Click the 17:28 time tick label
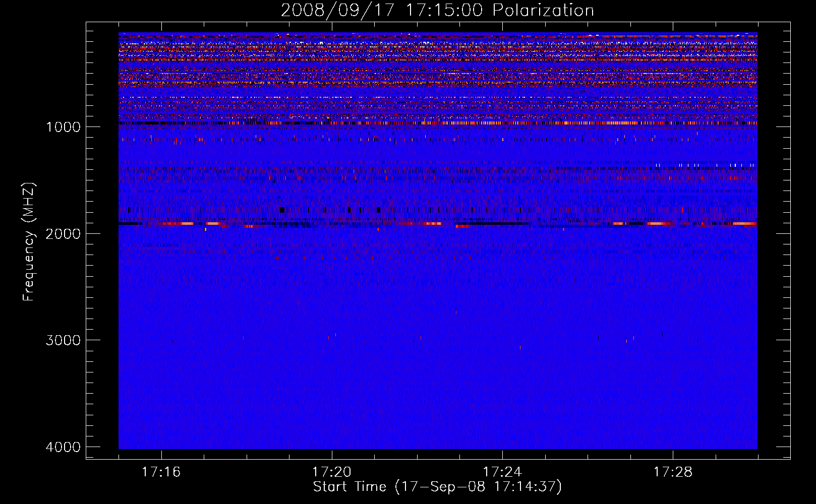The height and width of the screenshot is (504, 816). click(x=673, y=472)
